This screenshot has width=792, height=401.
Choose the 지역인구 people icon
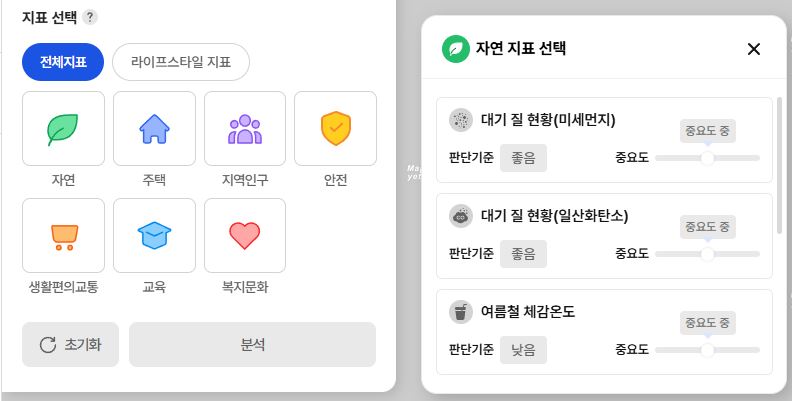[x=244, y=129]
